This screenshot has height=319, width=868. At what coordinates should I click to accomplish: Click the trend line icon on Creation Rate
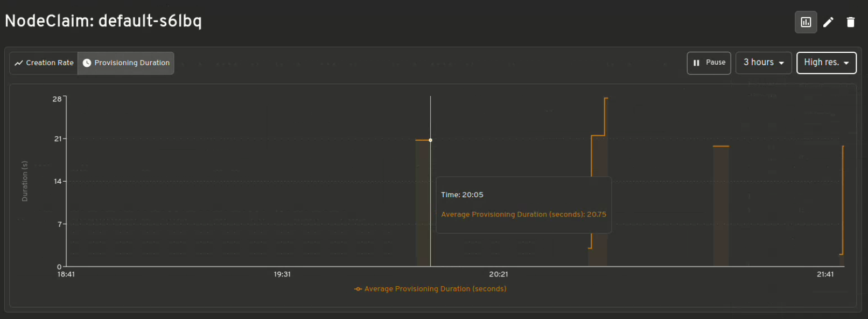[x=19, y=63]
